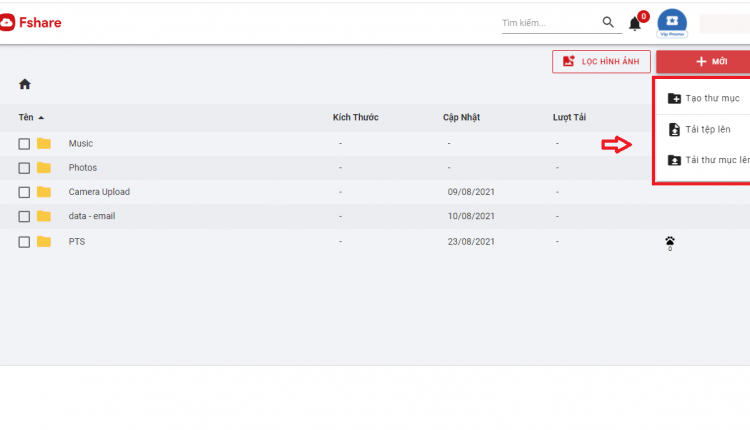750x430 pixels.
Task: Click the file upload icon beside Tải tệp lên
Action: [x=674, y=130]
